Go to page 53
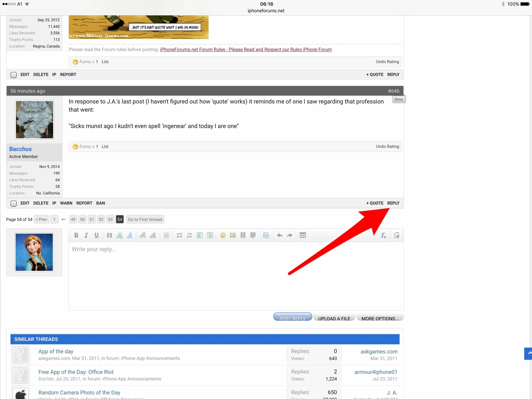Viewport: 532px width, 399px height. (x=110, y=219)
